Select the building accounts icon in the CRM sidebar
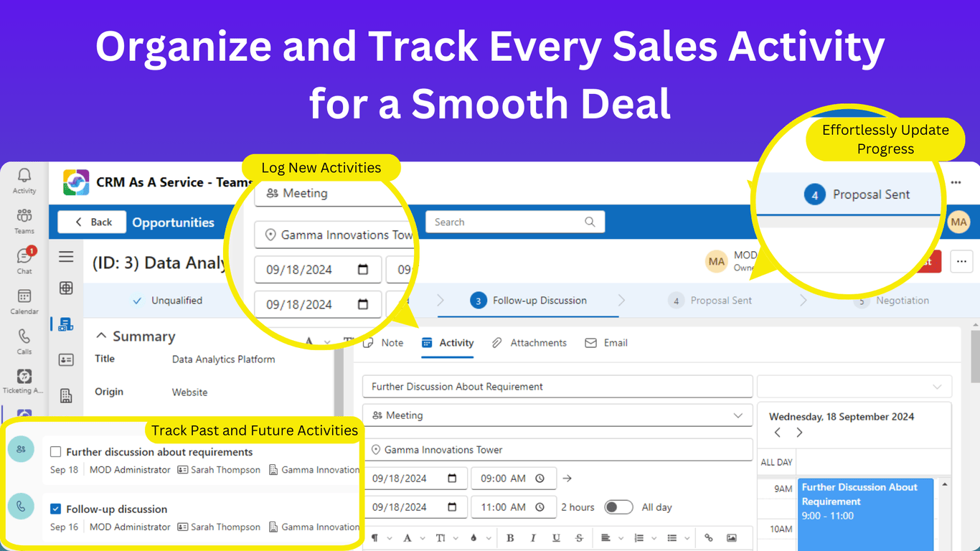The image size is (980, 551). [66, 395]
